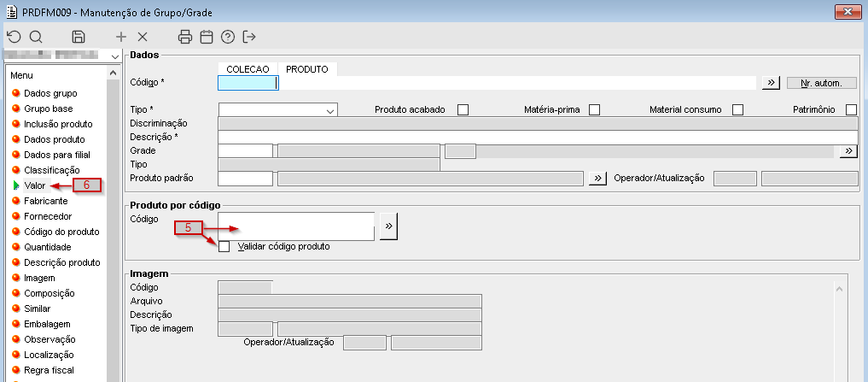Focus the COLECAO code input field

[248, 83]
